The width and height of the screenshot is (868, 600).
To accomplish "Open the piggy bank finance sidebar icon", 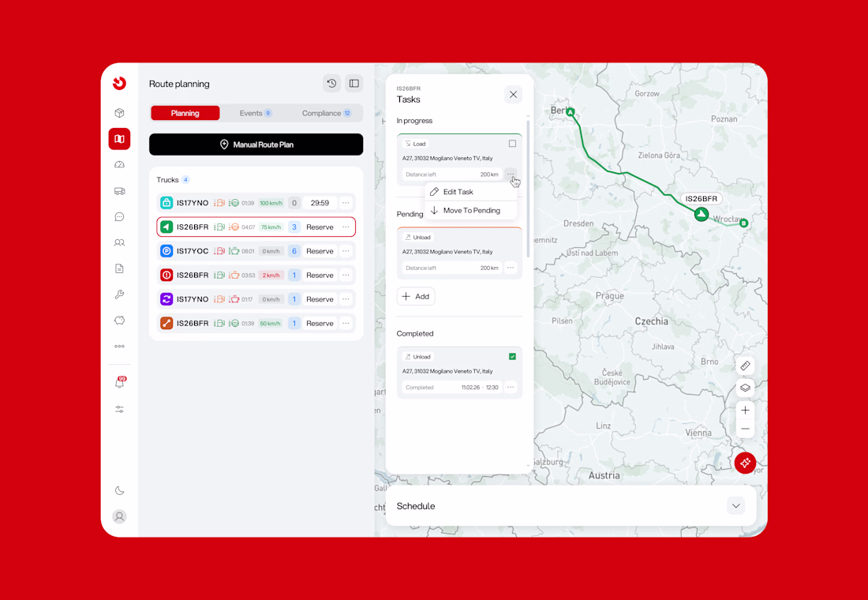I will (119, 321).
